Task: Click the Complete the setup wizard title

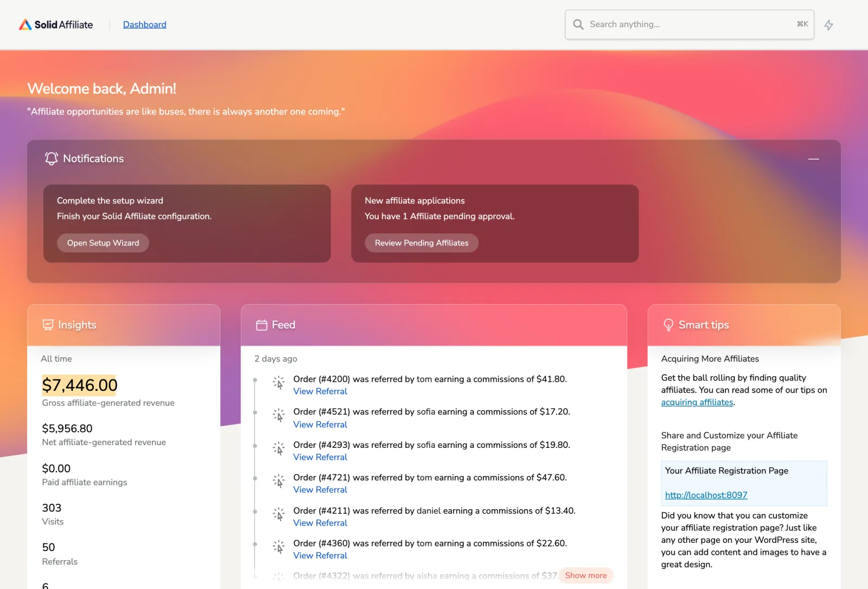Action: (x=110, y=200)
